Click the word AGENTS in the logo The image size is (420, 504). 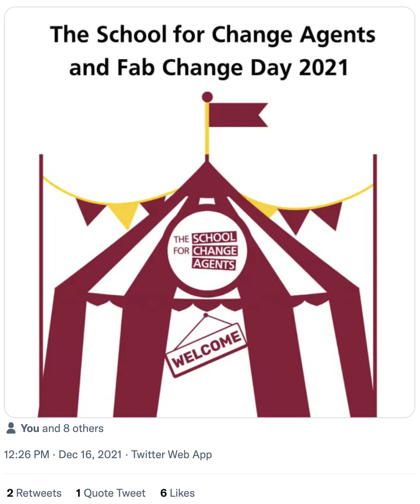pyautogui.click(x=214, y=264)
